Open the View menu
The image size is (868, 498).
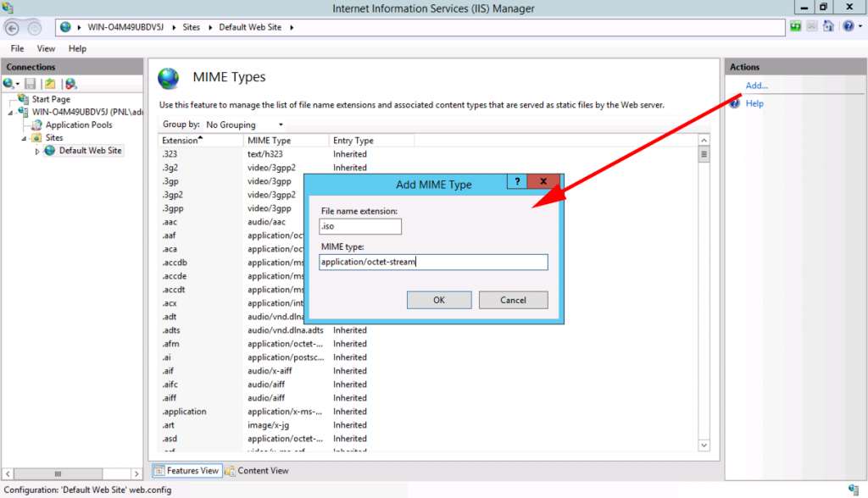pyautogui.click(x=45, y=48)
